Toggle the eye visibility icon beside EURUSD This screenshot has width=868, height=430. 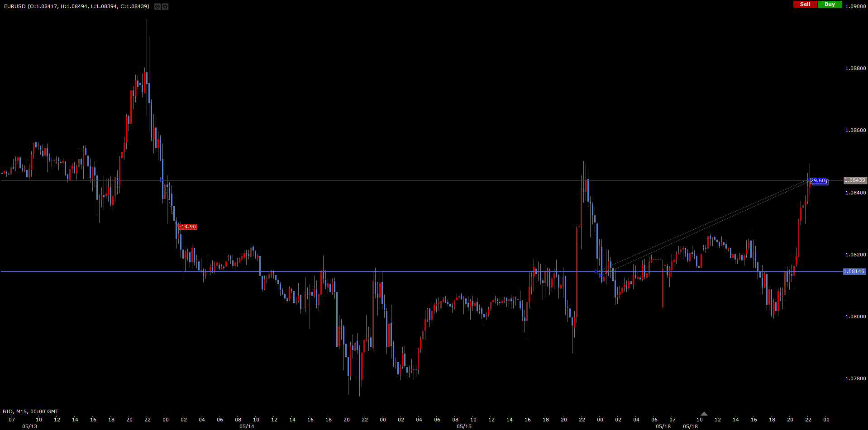coord(157,7)
